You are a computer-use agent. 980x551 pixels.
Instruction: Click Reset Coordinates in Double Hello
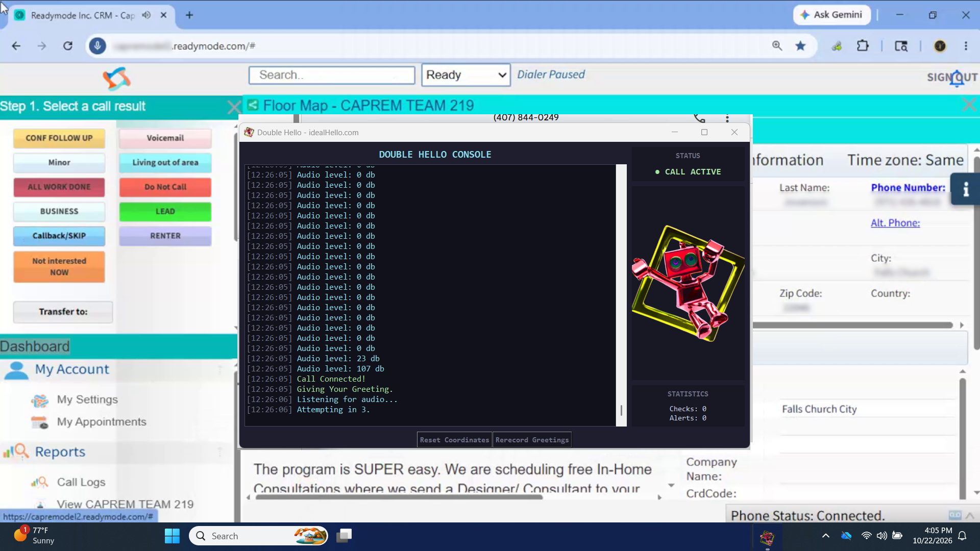coord(454,440)
